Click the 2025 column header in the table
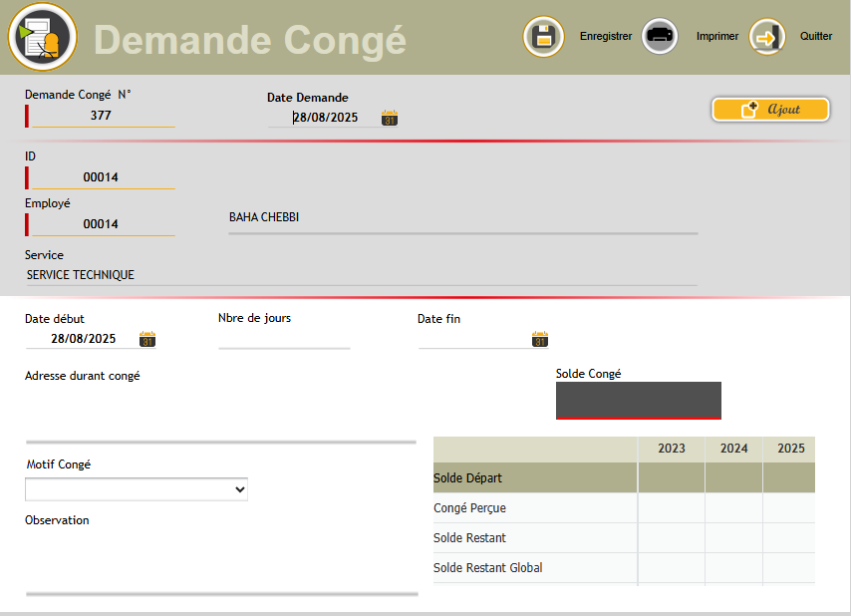851x616 pixels. [789, 449]
